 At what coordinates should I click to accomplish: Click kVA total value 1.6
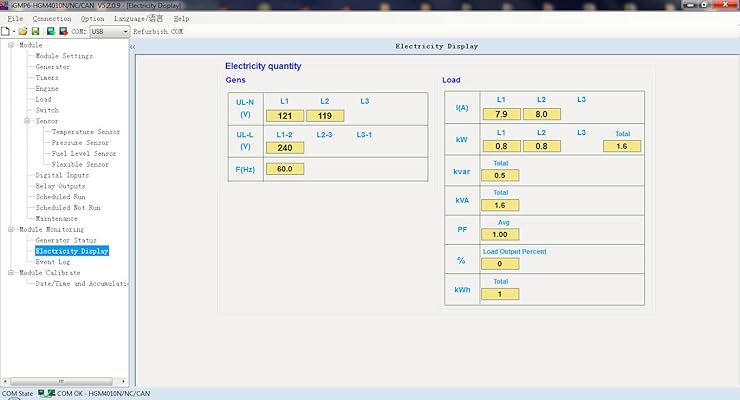pos(500,205)
